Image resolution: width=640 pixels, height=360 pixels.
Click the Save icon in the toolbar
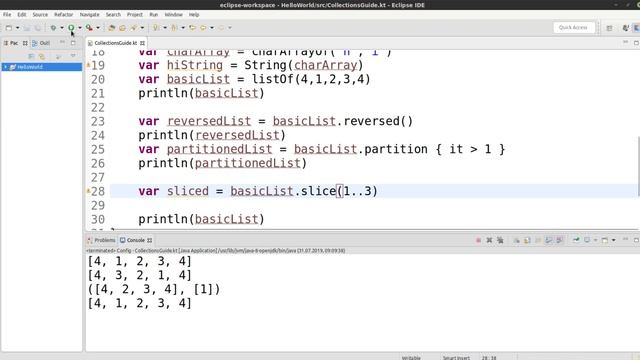[27, 28]
